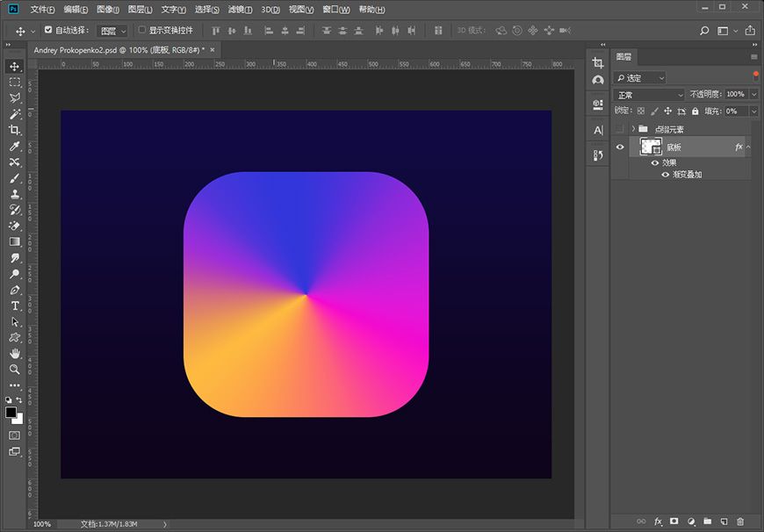Select the Custom Shape tool
Viewport: 764px width, 532px height.
pos(15,337)
